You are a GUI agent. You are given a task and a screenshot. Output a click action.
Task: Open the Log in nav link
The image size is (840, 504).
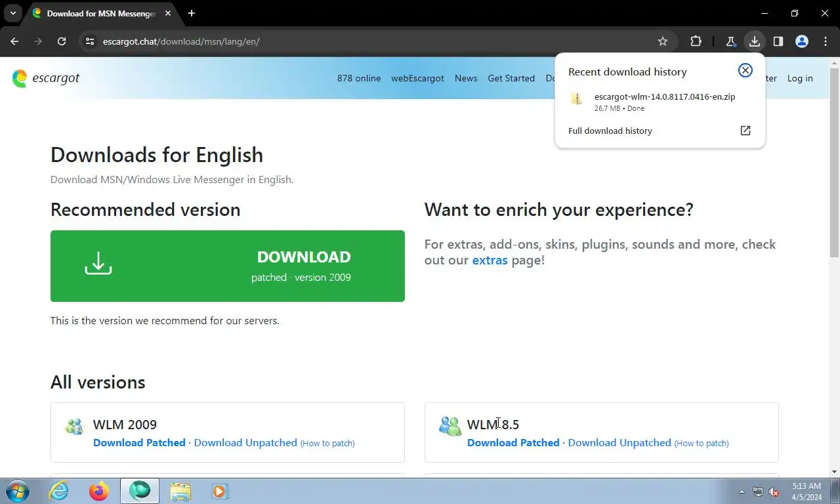pyautogui.click(x=800, y=78)
